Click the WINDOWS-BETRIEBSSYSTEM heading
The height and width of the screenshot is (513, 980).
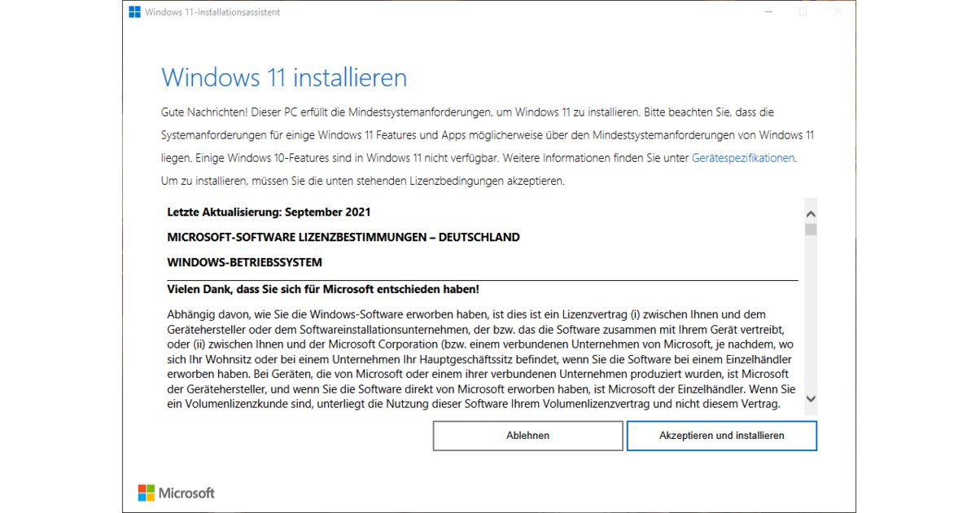244,263
